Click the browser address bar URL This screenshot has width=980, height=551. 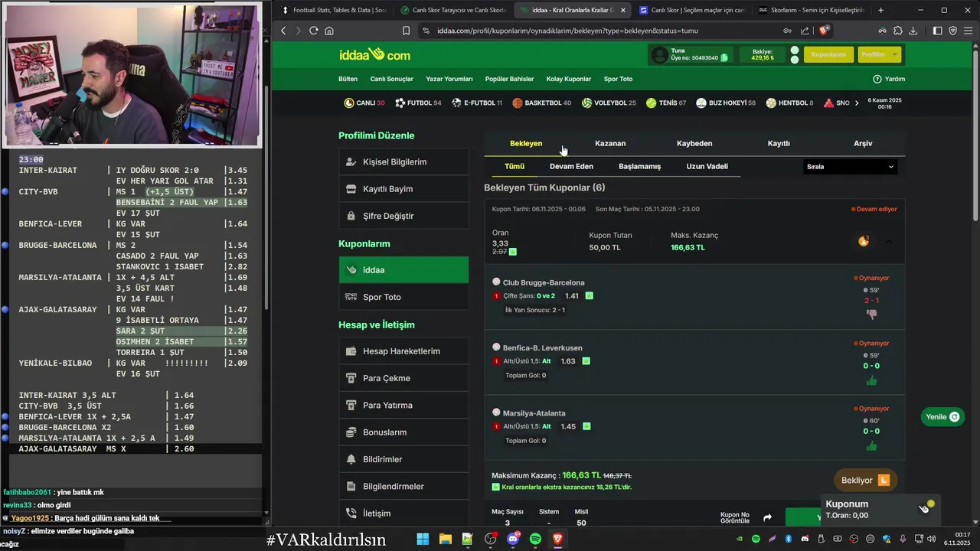(x=567, y=31)
